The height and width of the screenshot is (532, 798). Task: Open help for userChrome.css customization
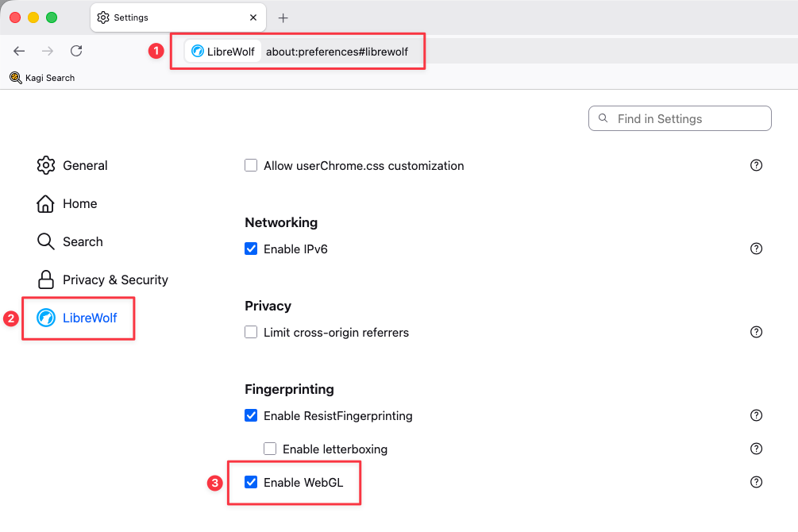pos(756,165)
